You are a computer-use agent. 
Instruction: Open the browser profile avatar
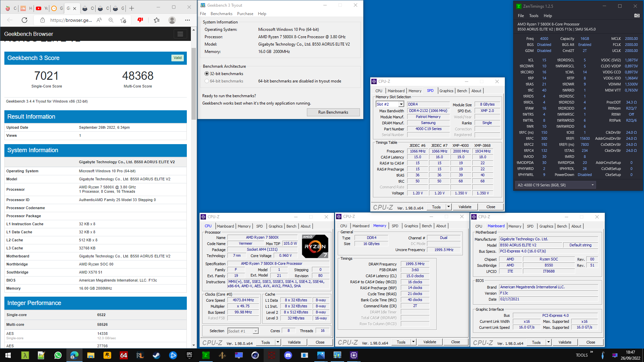172,20
